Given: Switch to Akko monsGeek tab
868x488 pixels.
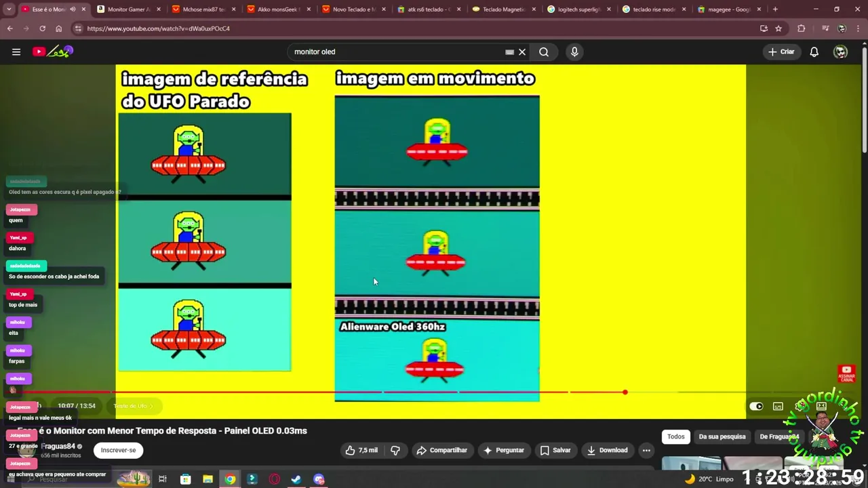Looking at the screenshot, I should pos(278,9).
